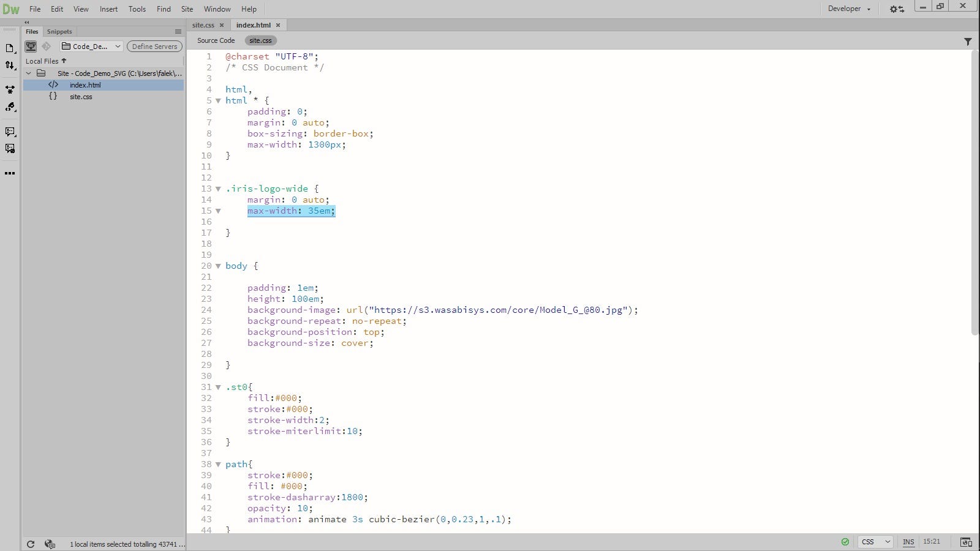Click the Apply Comment icon
Image resolution: width=980 pixels, height=551 pixels.
[10, 132]
